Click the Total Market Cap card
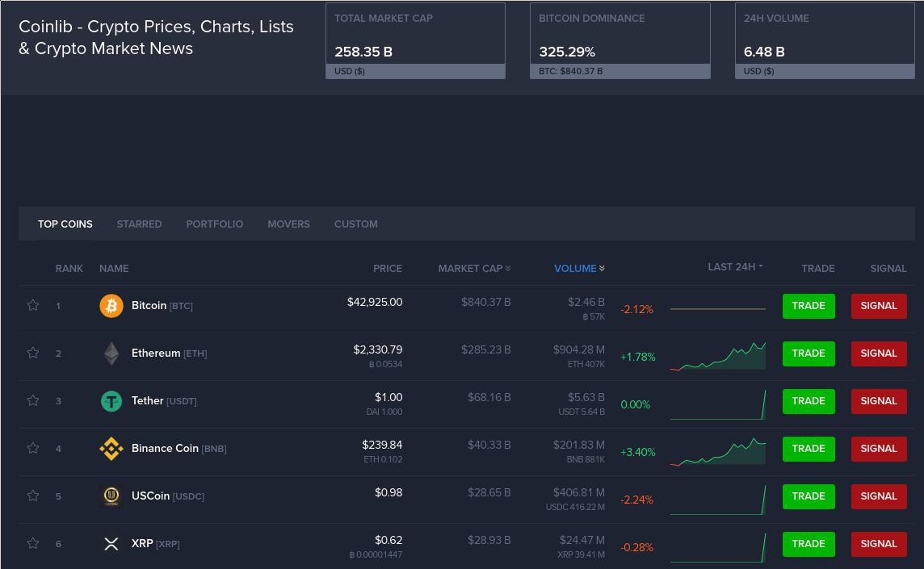This screenshot has width=924, height=569. click(415, 41)
